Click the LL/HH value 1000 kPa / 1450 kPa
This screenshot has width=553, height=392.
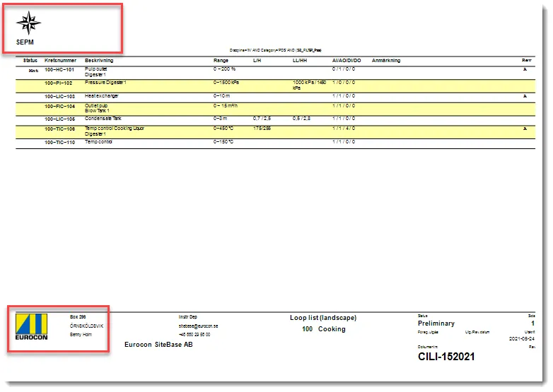309,85
